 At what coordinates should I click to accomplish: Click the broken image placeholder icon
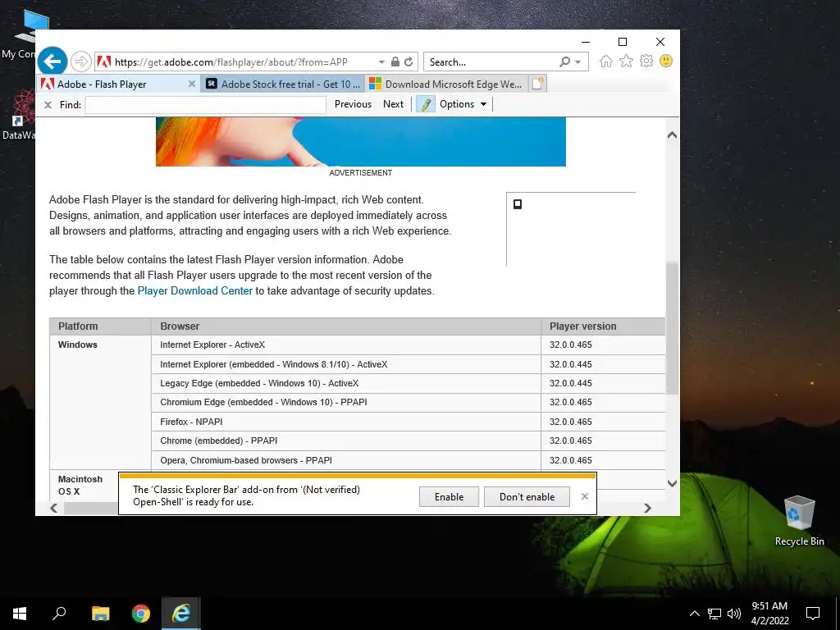click(x=518, y=204)
